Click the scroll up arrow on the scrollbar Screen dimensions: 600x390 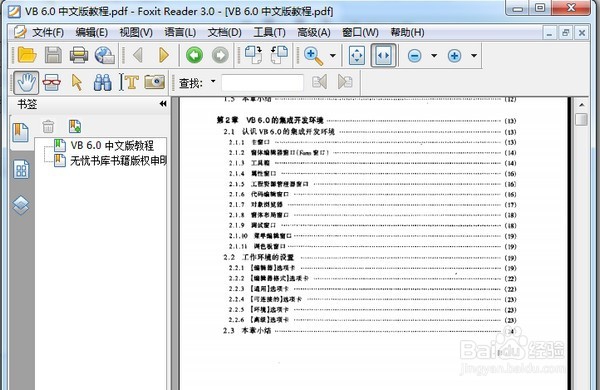tap(582, 104)
